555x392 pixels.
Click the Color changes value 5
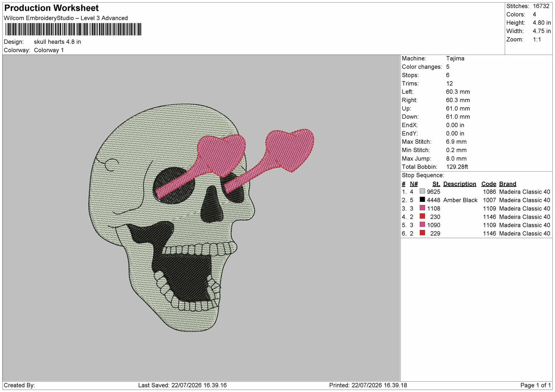(448, 67)
